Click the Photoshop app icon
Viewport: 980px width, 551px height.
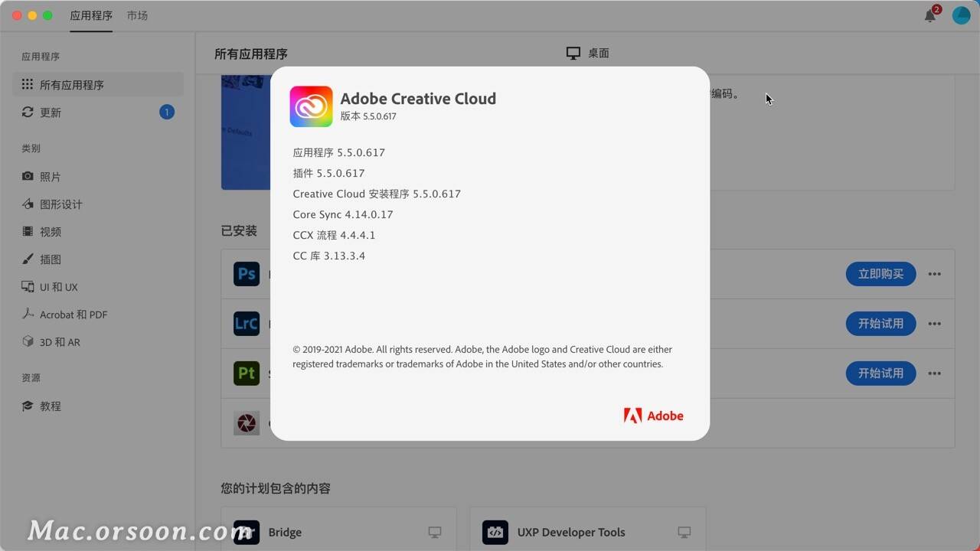pos(247,273)
